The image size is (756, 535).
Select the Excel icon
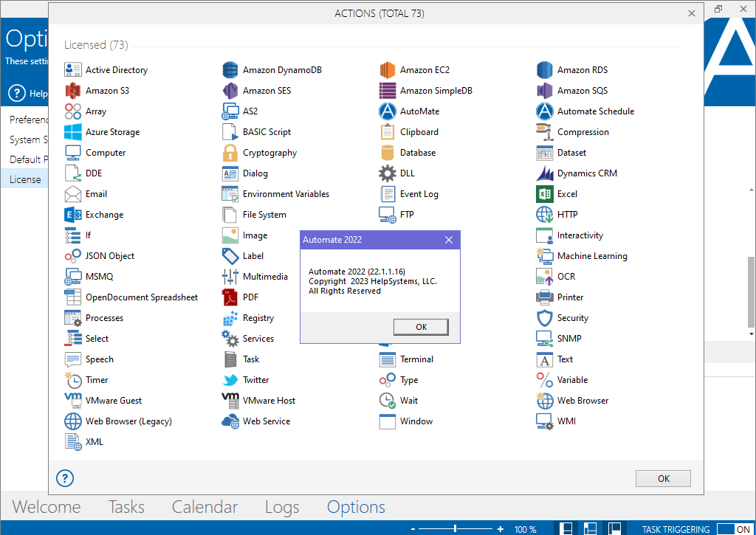[x=544, y=194]
